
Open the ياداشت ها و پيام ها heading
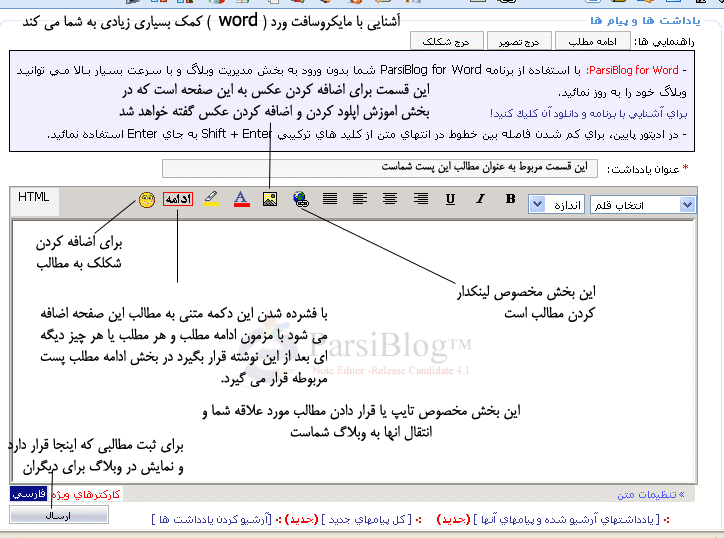pyautogui.click(x=645, y=21)
